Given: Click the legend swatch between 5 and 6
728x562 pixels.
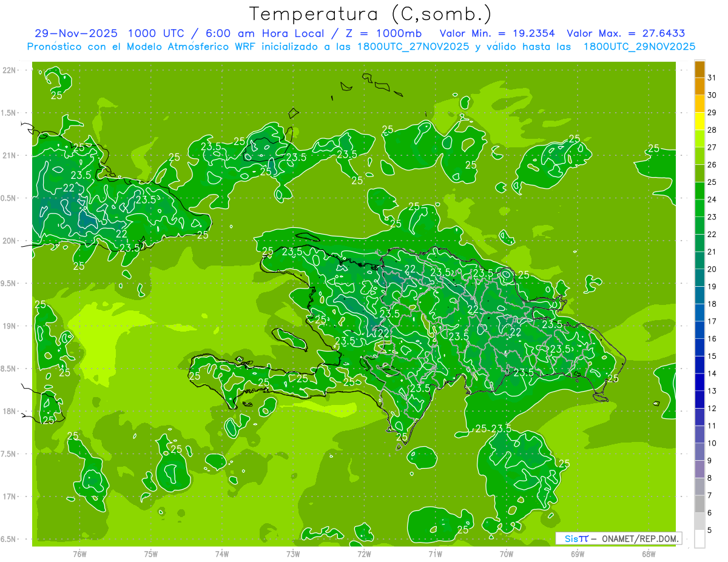Looking at the screenshot, I should tap(699, 521).
